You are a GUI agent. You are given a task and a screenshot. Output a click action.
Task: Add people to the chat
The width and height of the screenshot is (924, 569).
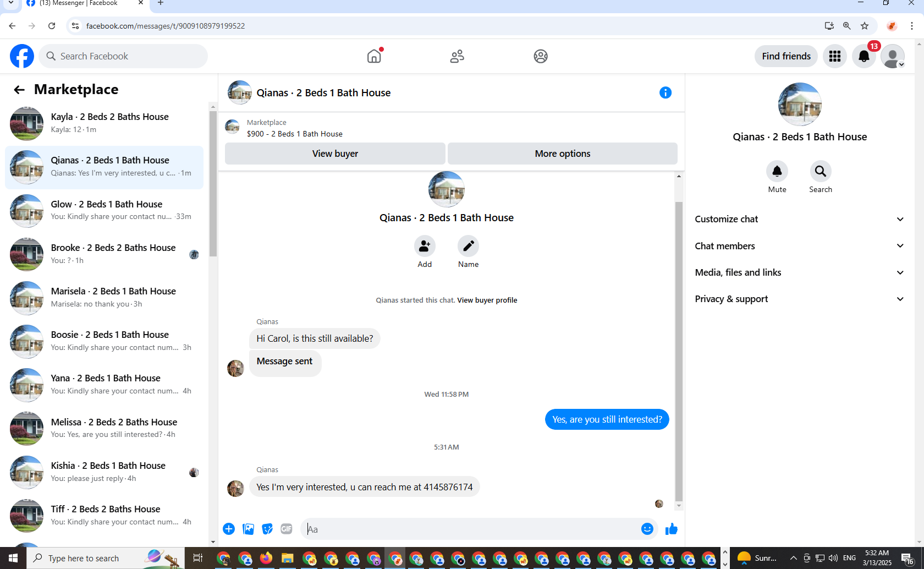[x=425, y=246]
